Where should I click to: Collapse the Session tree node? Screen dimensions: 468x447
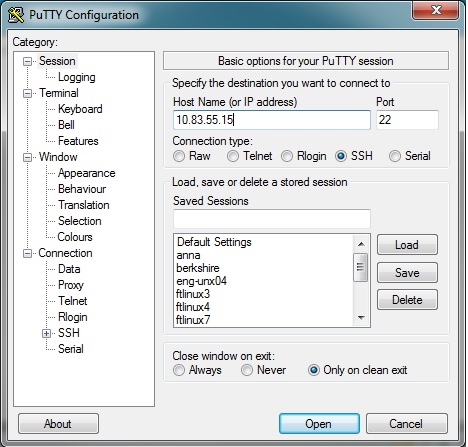click(27, 61)
